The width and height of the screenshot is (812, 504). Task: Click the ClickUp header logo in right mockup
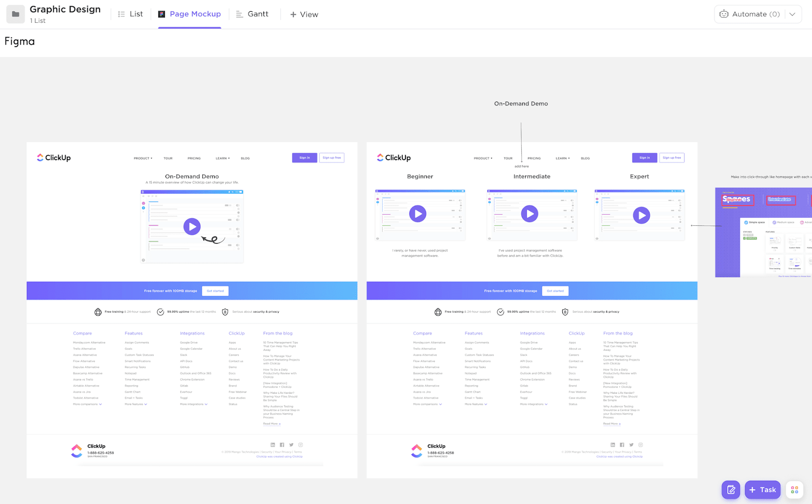(394, 158)
